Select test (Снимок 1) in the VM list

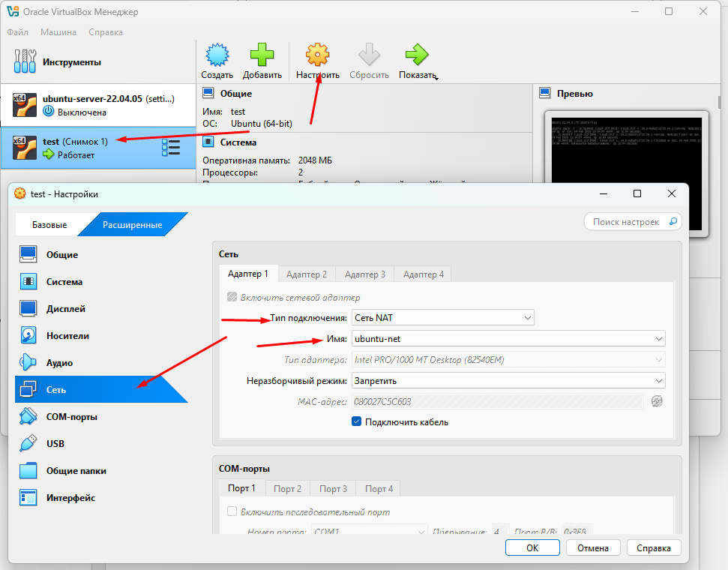[98, 148]
